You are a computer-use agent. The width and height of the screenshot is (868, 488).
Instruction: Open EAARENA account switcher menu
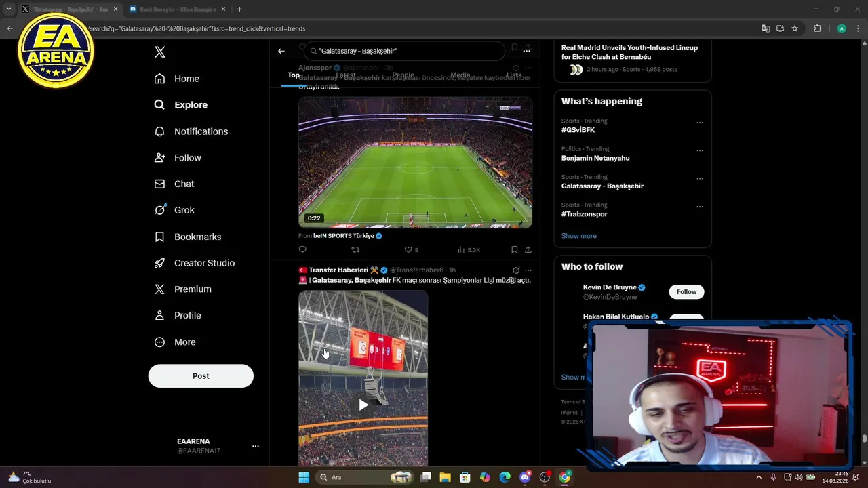click(x=256, y=446)
